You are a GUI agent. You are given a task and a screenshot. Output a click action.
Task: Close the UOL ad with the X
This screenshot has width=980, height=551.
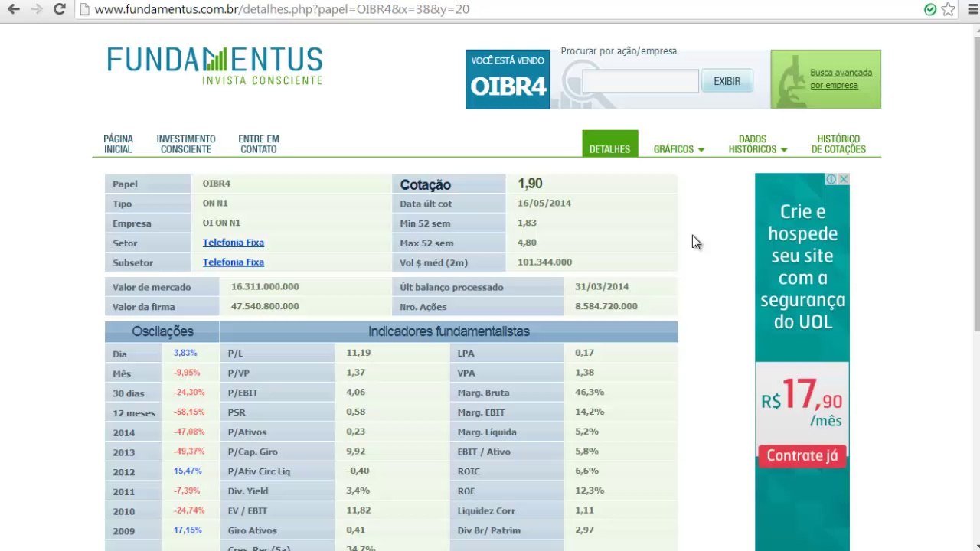tap(844, 179)
